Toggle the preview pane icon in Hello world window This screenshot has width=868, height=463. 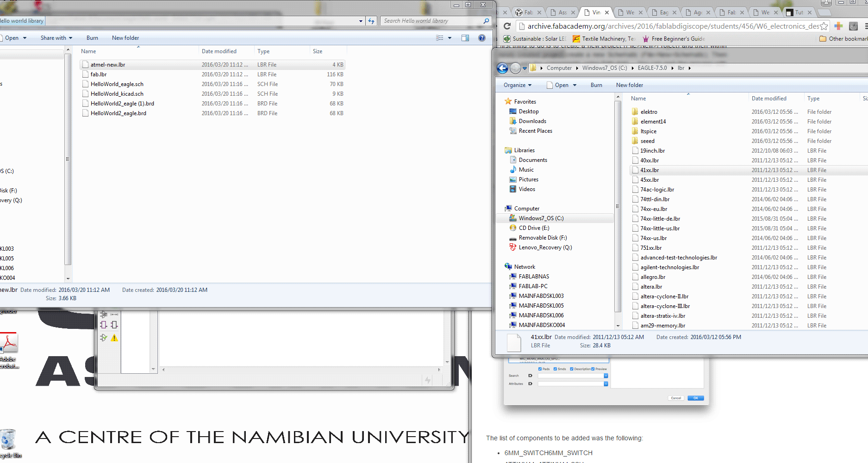pos(465,38)
